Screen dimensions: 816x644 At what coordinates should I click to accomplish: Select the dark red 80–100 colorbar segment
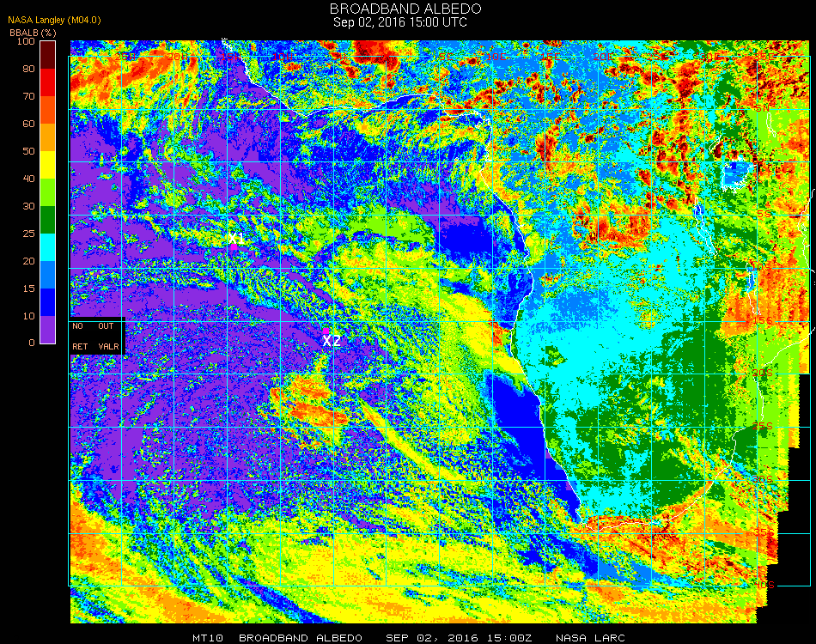(48, 55)
